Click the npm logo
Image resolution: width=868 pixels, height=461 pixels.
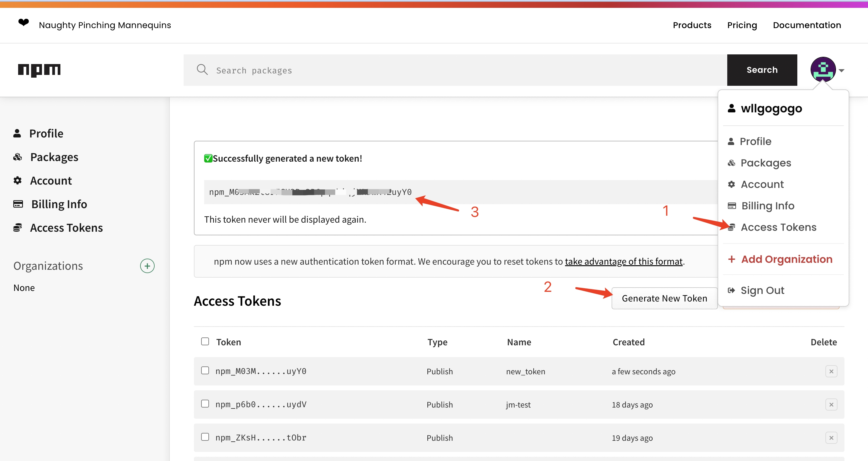[x=39, y=70]
